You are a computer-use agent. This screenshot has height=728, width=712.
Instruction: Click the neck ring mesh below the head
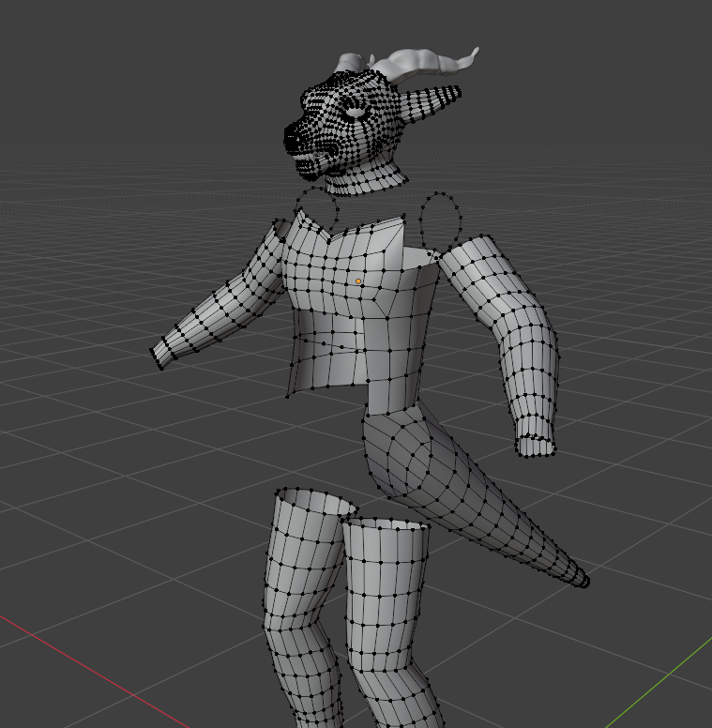click(365, 179)
